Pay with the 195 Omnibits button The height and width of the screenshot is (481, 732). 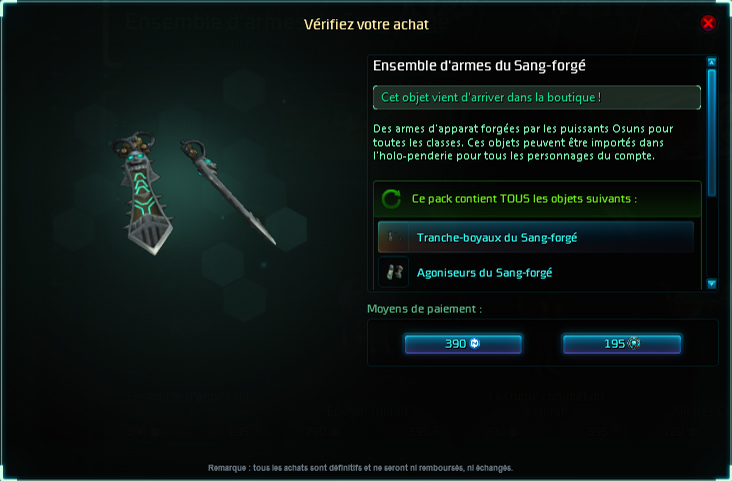(x=621, y=344)
